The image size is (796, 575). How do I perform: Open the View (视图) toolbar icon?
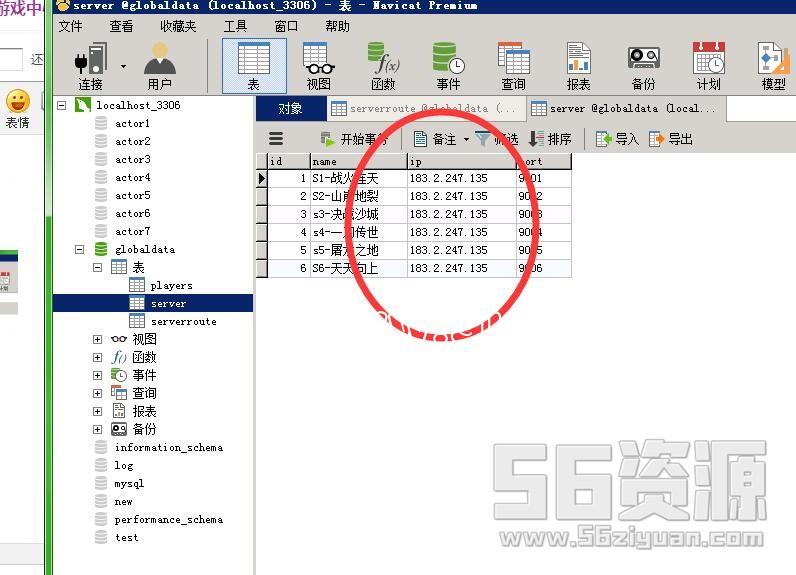318,65
